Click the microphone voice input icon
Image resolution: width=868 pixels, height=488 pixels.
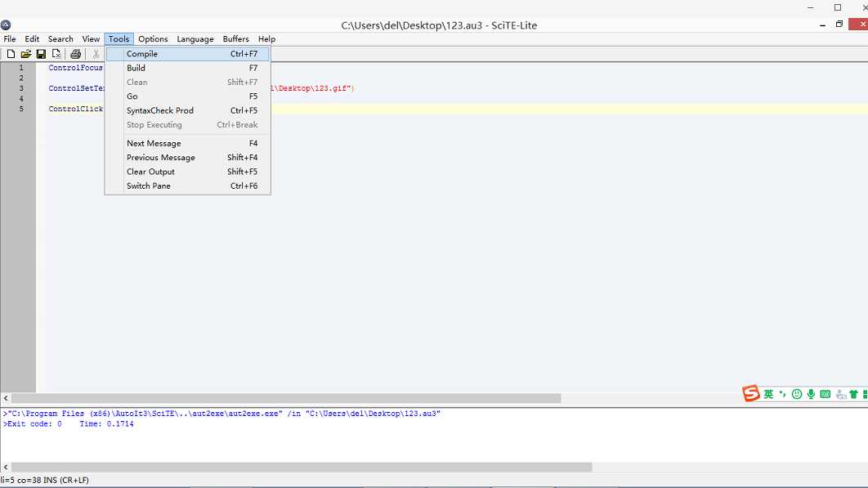tap(811, 394)
